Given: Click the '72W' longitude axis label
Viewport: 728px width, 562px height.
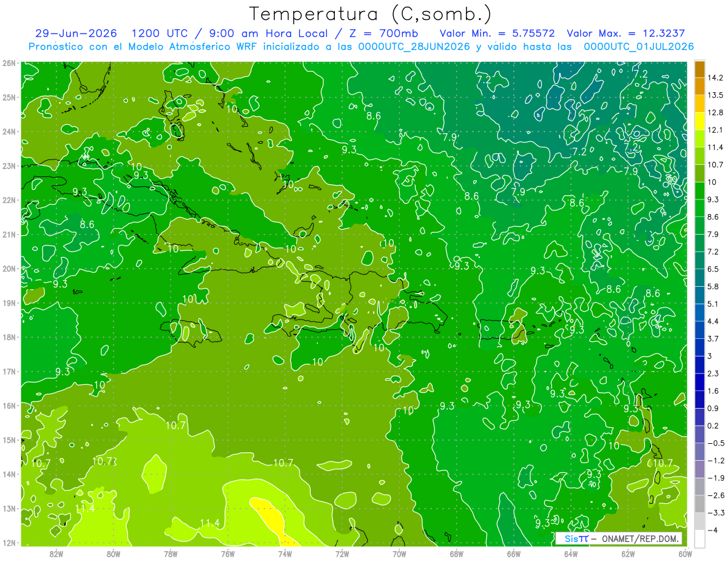Looking at the screenshot, I should click(342, 554).
